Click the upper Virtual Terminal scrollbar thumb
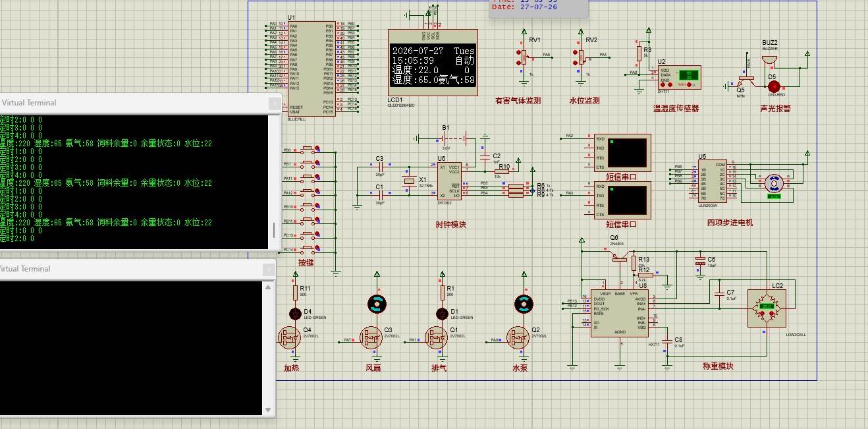 275,231
